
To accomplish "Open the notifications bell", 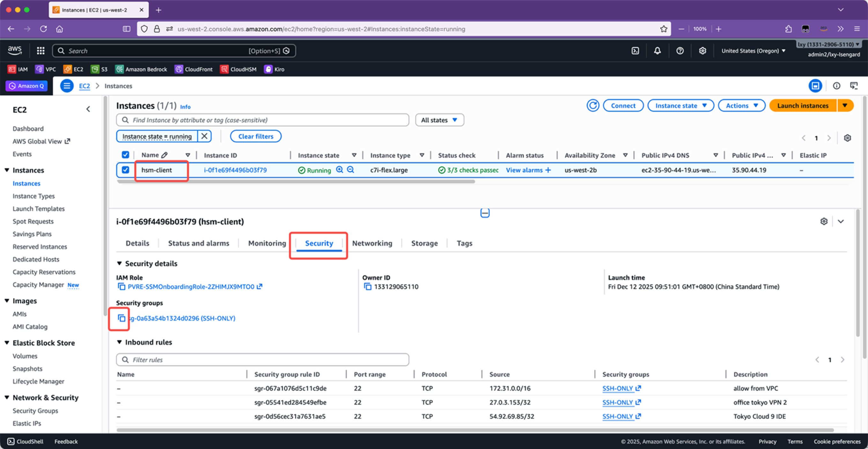I will pyautogui.click(x=657, y=51).
